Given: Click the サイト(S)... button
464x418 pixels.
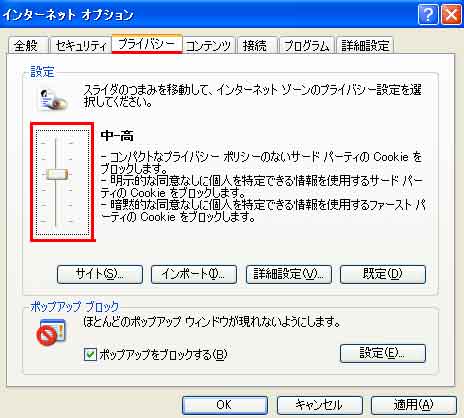Looking at the screenshot, I should point(100,274).
